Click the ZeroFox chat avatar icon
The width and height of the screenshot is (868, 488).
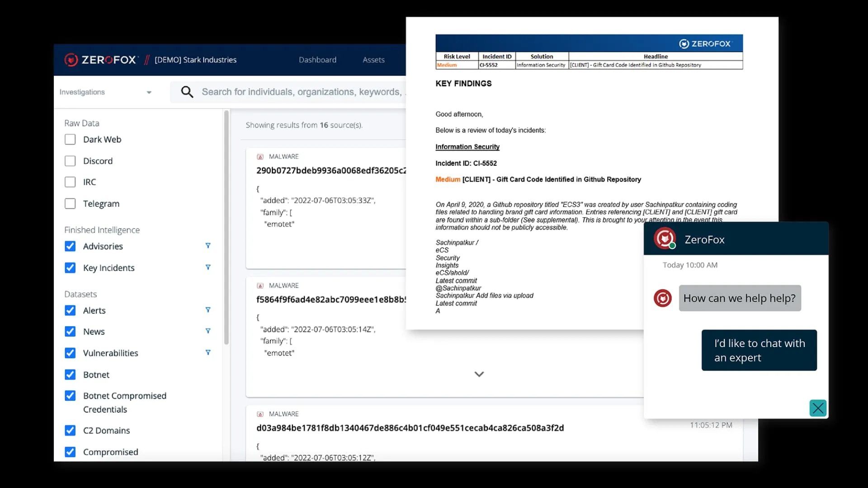[665, 239]
